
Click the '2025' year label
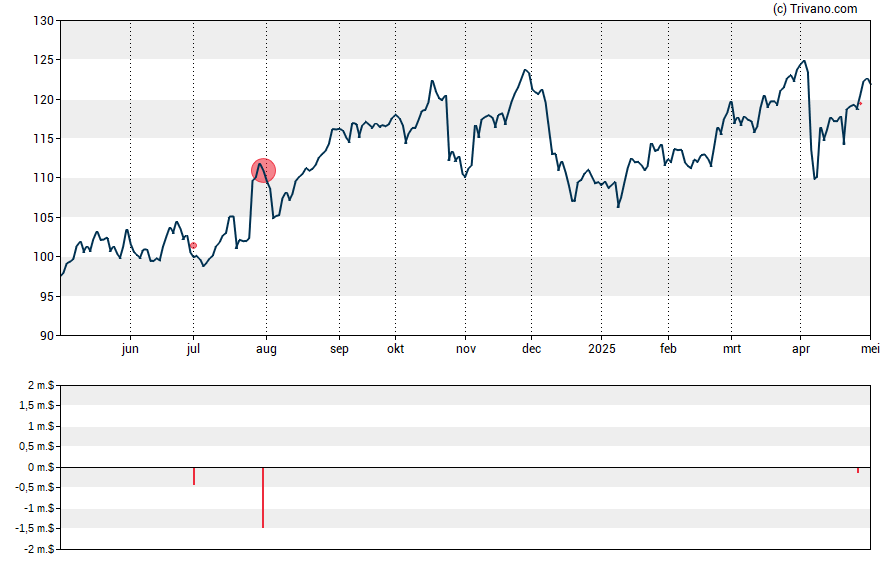(x=601, y=349)
